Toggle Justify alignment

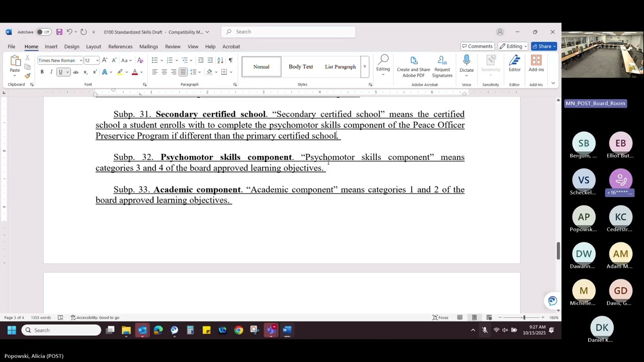[183, 72]
